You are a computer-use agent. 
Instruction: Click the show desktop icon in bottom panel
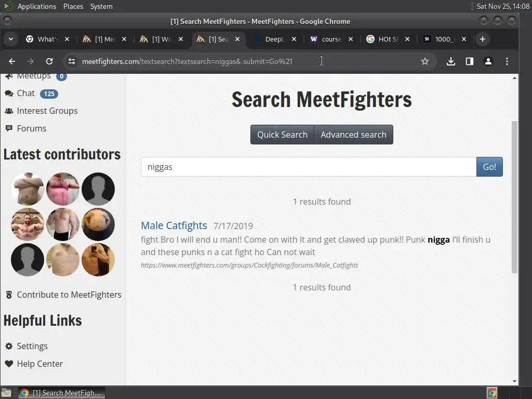[6, 393]
